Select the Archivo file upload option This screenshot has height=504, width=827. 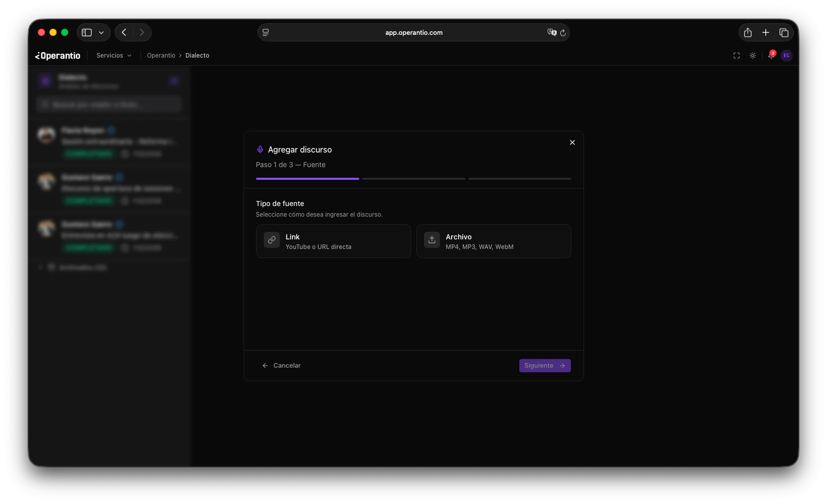click(x=494, y=241)
